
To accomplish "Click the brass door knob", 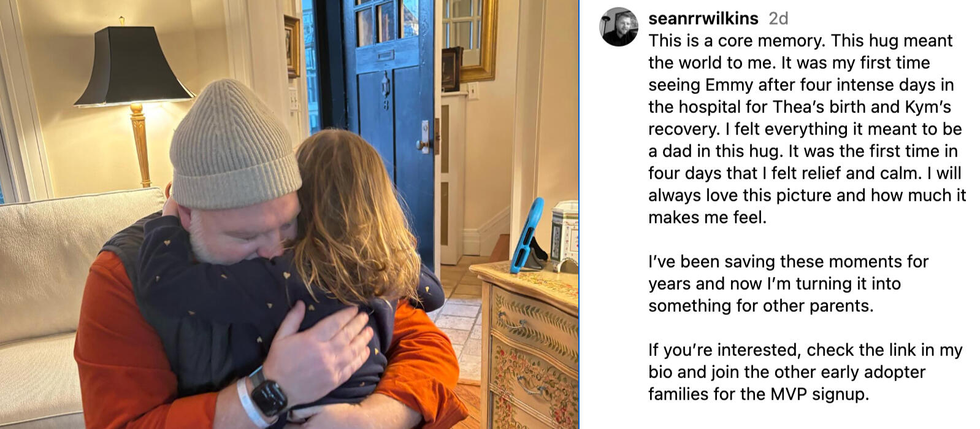I will click(x=423, y=144).
